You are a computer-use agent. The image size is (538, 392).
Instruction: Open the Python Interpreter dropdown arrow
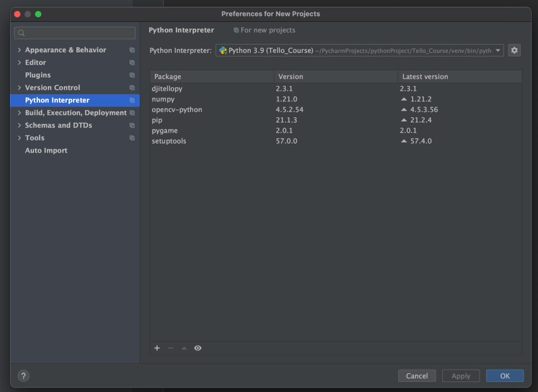point(498,51)
